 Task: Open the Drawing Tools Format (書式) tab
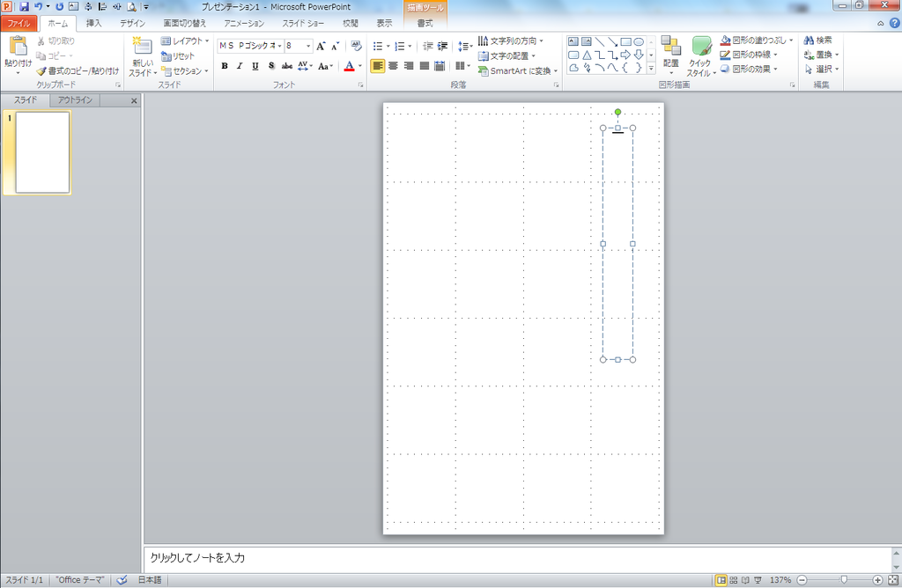(x=425, y=24)
